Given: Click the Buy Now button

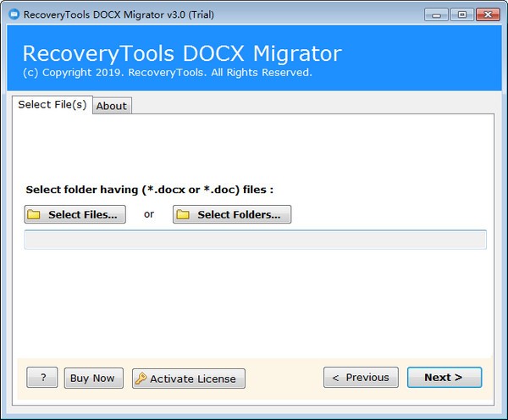Looking at the screenshot, I should click(x=94, y=378).
